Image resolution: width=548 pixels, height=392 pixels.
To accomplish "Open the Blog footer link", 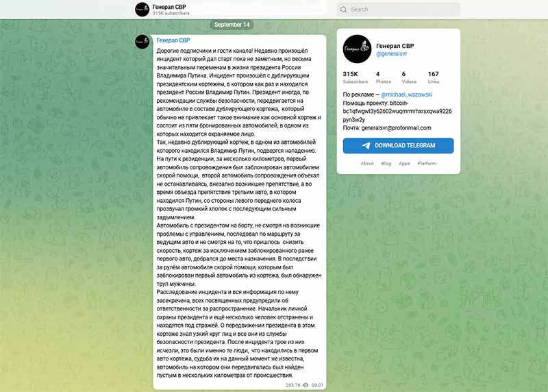I will [x=386, y=163].
